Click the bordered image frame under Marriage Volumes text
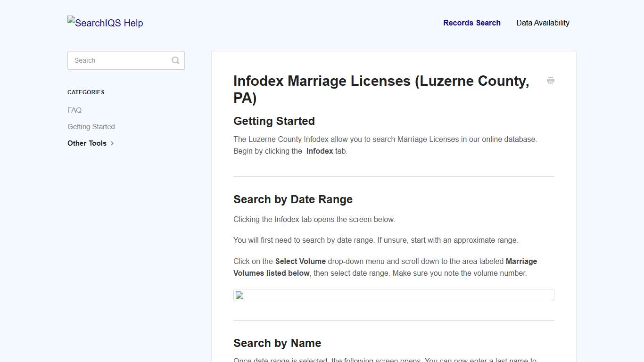The height and width of the screenshot is (362, 644). click(x=394, y=295)
